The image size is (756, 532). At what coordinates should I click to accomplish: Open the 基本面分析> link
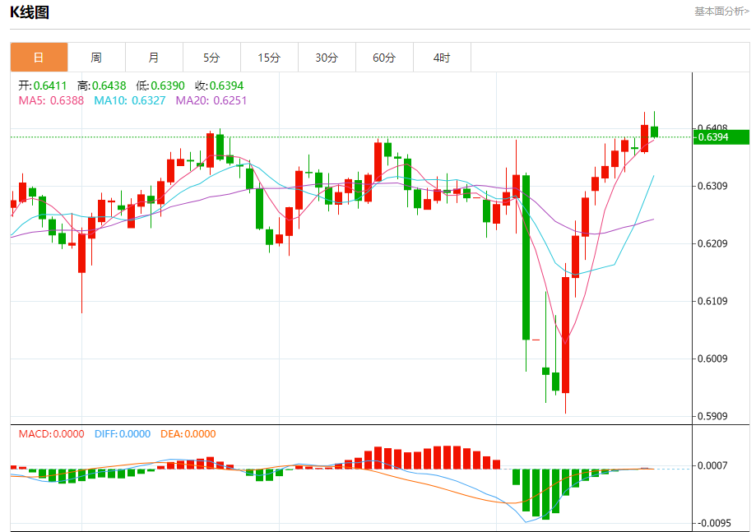721,11
